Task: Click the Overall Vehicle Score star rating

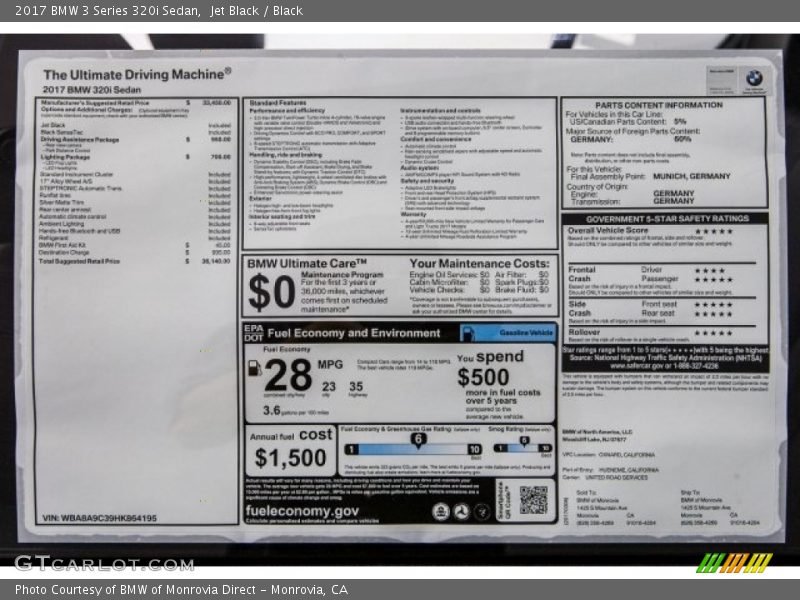Action: tap(714, 231)
